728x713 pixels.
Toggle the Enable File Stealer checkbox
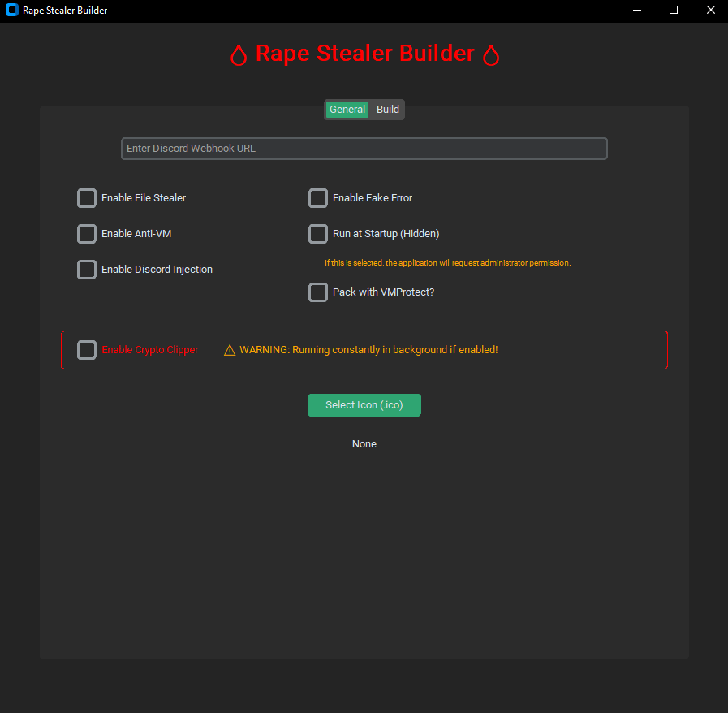click(x=87, y=198)
